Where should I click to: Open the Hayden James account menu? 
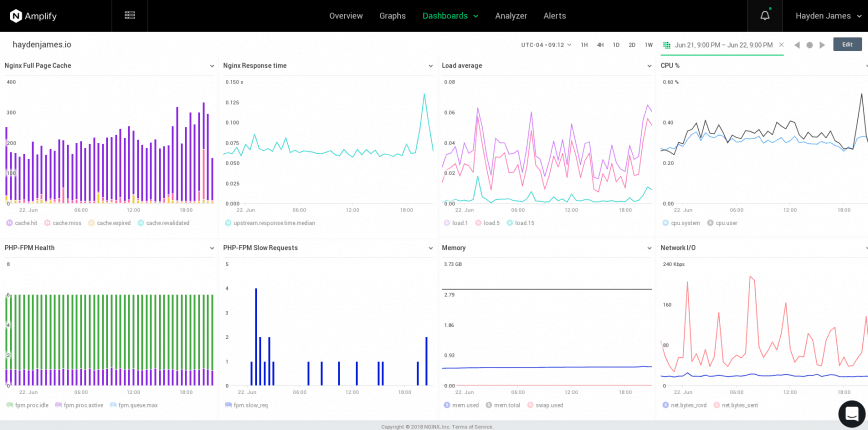(827, 15)
